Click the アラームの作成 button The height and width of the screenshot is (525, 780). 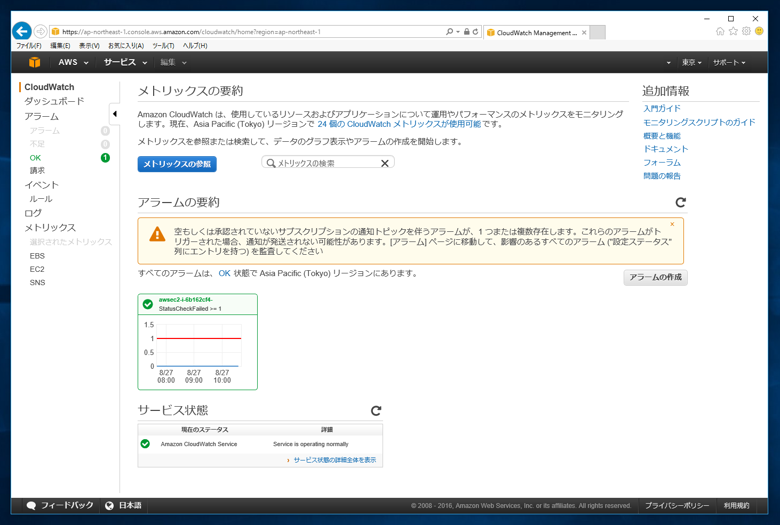(x=655, y=277)
